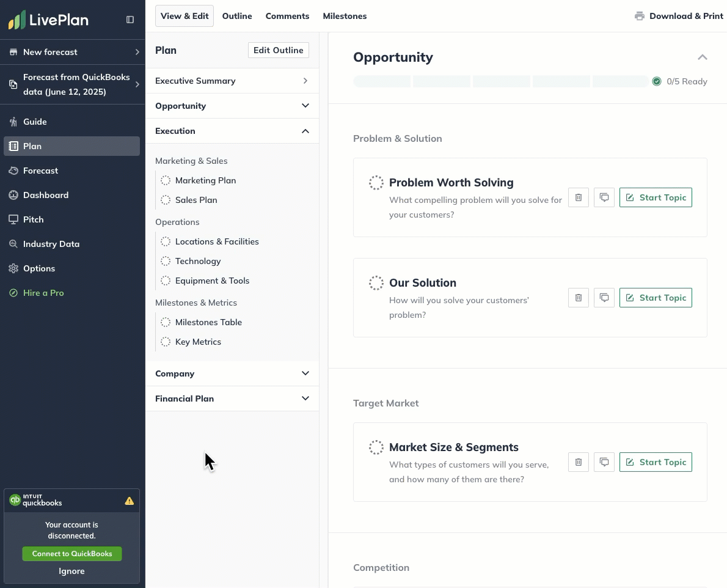Click the Options gear icon
The width and height of the screenshot is (727, 588).
pos(13,268)
